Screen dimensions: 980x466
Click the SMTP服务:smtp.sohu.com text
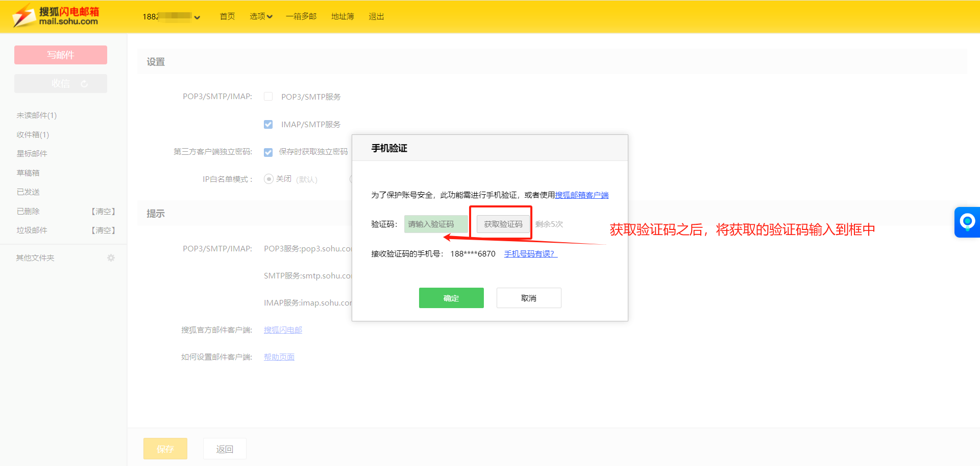pyautogui.click(x=308, y=276)
